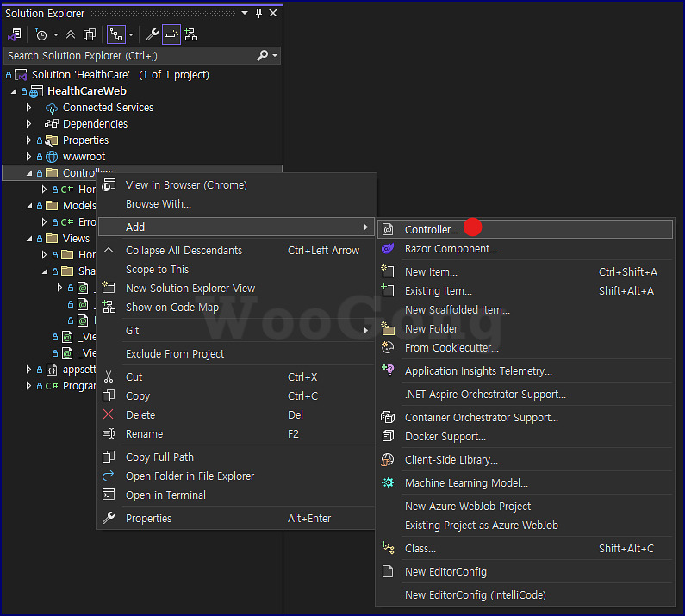Image resolution: width=685 pixels, height=616 pixels.
Task: Collapse the HealthCareWeb project node
Action: [14, 91]
